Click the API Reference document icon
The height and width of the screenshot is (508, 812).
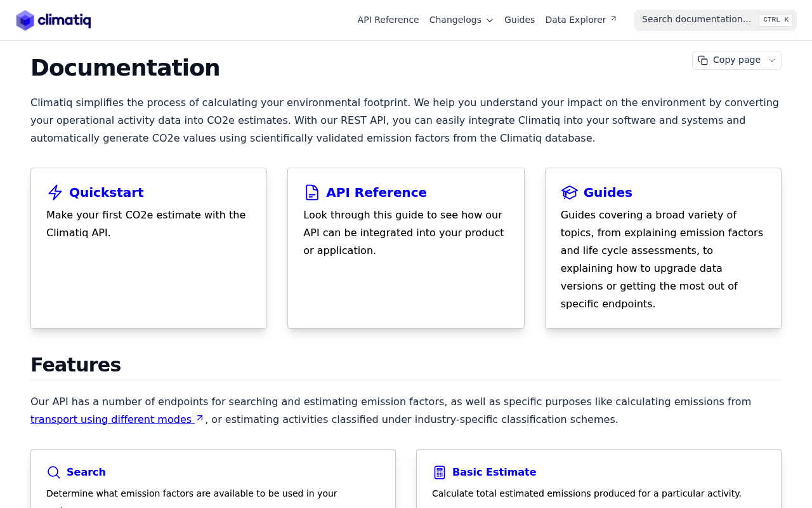point(312,192)
